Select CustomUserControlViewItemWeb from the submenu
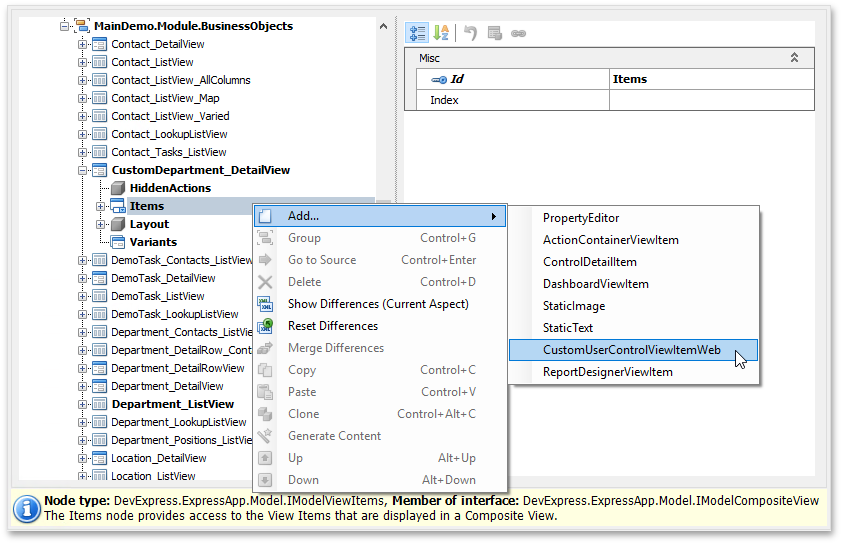The height and width of the screenshot is (546, 844). [x=631, y=350]
